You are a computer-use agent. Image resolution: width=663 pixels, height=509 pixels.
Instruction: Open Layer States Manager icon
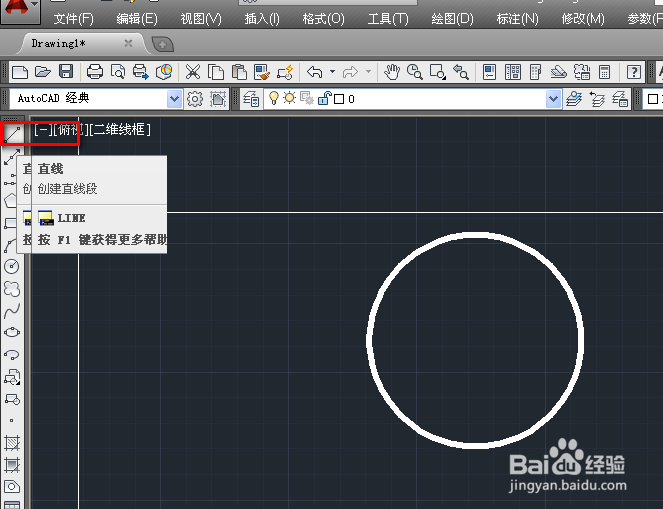click(x=620, y=99)
